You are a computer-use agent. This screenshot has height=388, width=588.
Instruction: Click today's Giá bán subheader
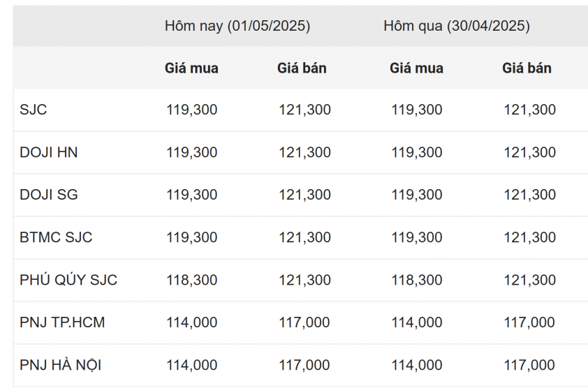(302, 68)
